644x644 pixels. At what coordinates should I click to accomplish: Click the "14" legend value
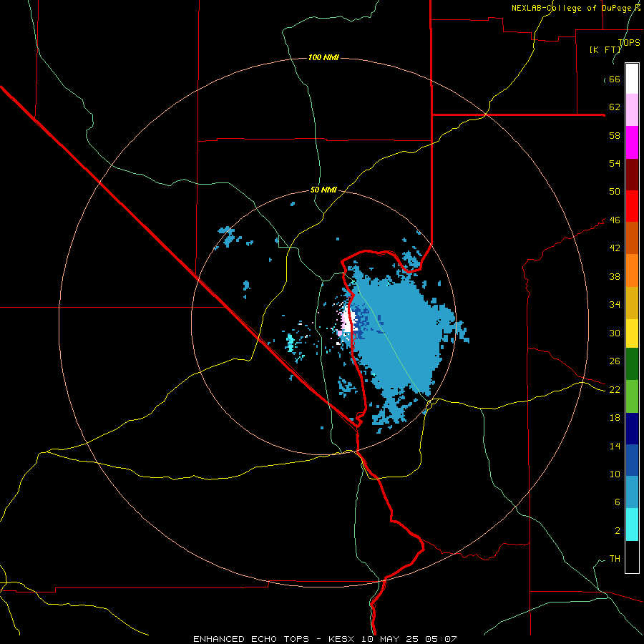point(615,446)
